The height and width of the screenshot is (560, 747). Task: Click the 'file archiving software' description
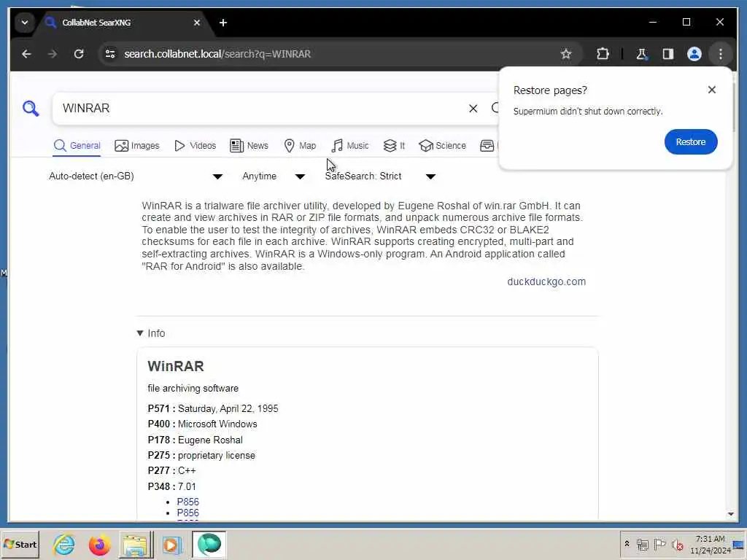pos(193,388)
